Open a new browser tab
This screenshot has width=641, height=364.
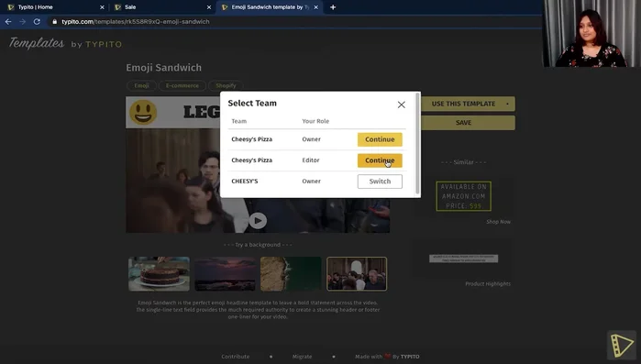click(333, 7)
